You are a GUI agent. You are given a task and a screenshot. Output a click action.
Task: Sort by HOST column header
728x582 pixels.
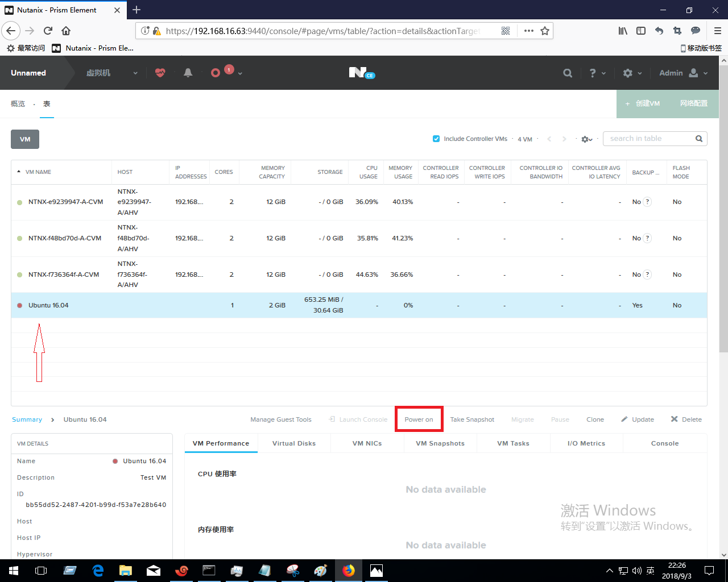point(125,172)
